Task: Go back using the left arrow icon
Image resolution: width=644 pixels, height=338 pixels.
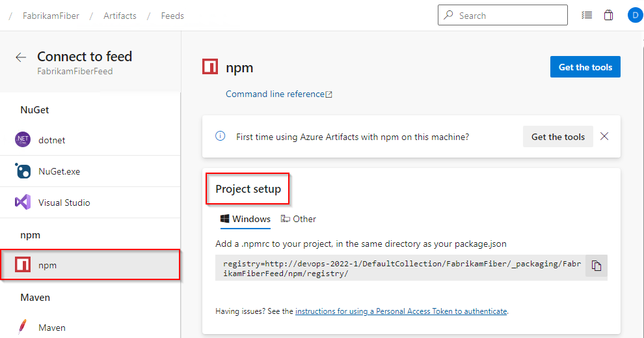Action: (x=21, y=57)
